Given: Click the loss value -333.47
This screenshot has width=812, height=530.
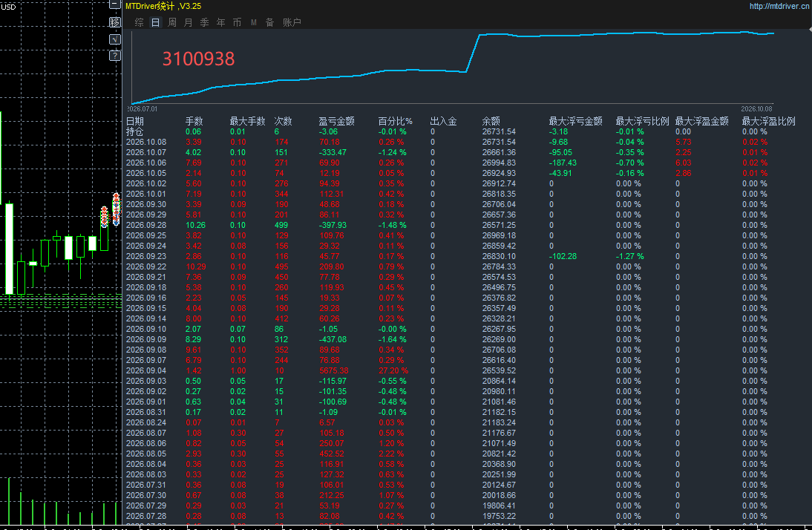Looking at the screenshot, I should coord(333,152).
